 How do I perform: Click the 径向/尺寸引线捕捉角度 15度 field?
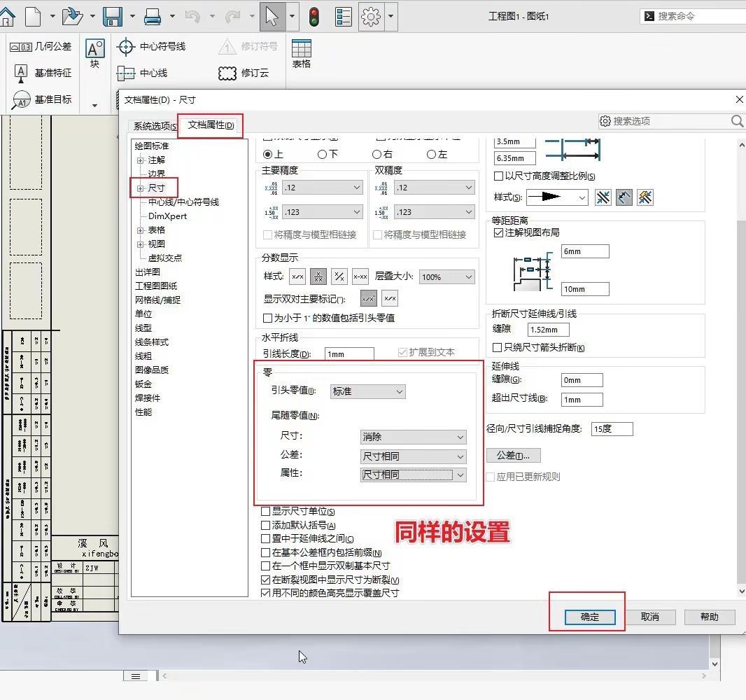tap(612, 429)
